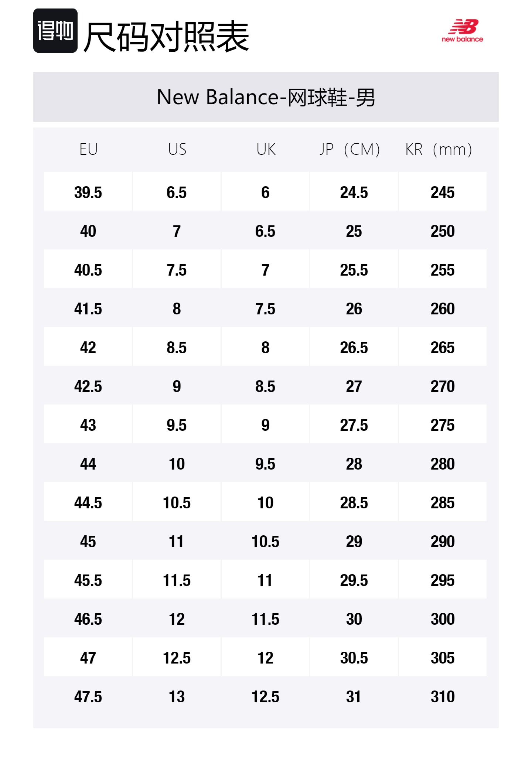
Task: Click the KR 310 size cell
Action: [443, 697]
